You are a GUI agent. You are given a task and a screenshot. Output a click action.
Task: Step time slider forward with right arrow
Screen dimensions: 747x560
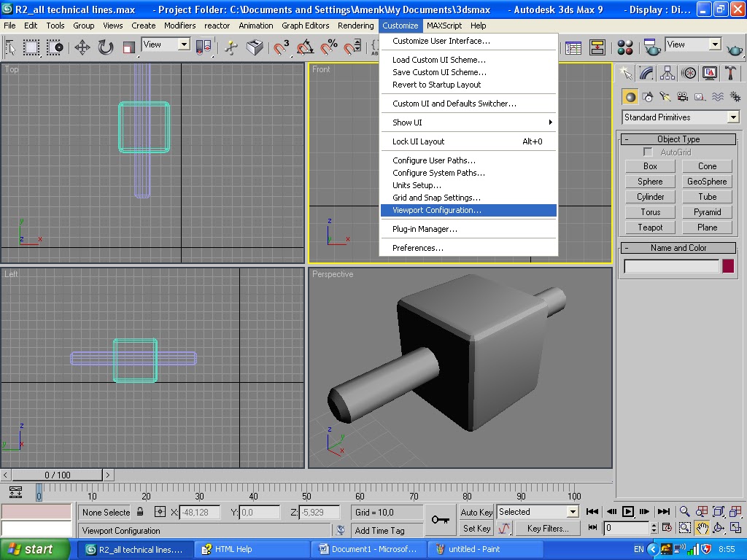108,475
